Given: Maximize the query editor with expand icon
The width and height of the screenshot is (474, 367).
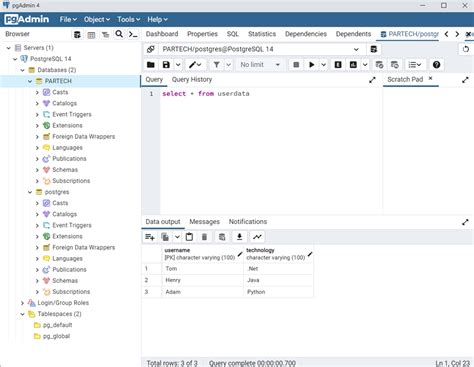Looking at the screenshot, I should click(372, 80).
